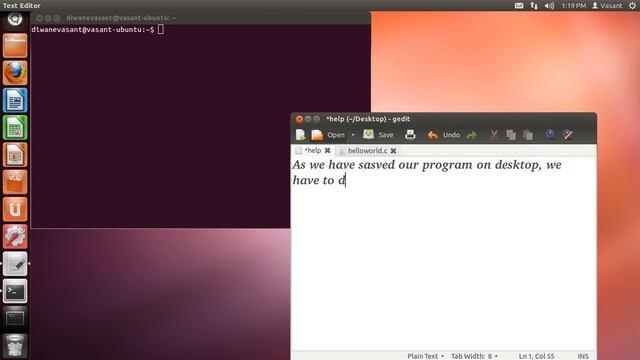
Task: Open the Tab Width dropdown
Action: (x=474, y=356)
